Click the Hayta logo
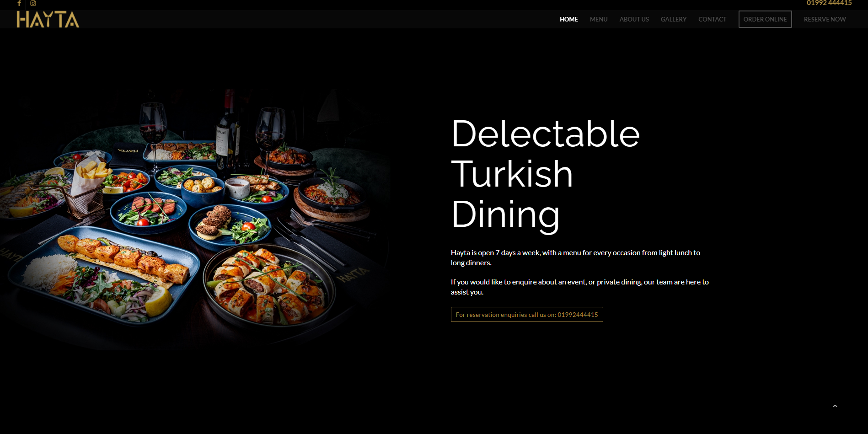868x434 pixels. 48,19
